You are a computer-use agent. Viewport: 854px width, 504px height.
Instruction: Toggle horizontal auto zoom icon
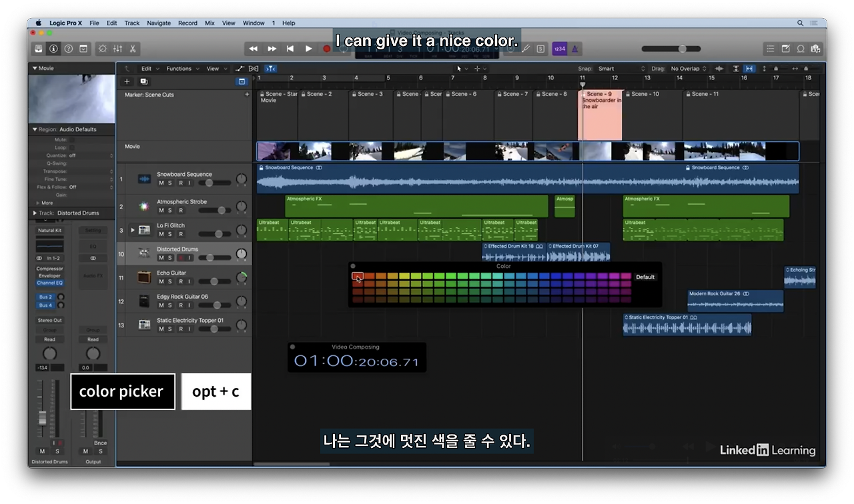coord(749,69)
